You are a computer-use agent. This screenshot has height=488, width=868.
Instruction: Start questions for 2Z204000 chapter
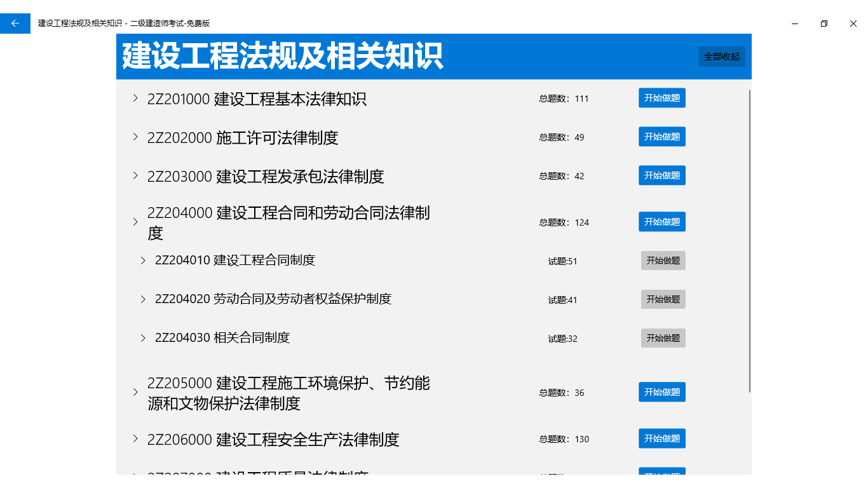click(x=662, y=222)
